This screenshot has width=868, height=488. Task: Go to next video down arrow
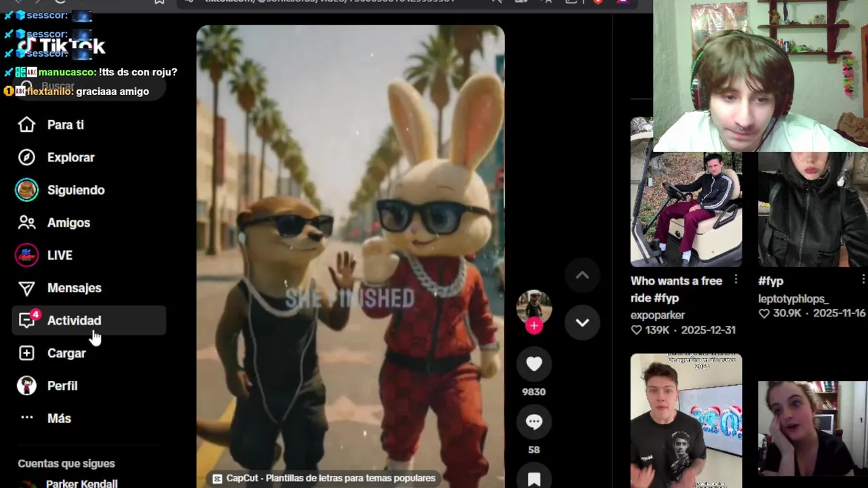click(583, 323)
